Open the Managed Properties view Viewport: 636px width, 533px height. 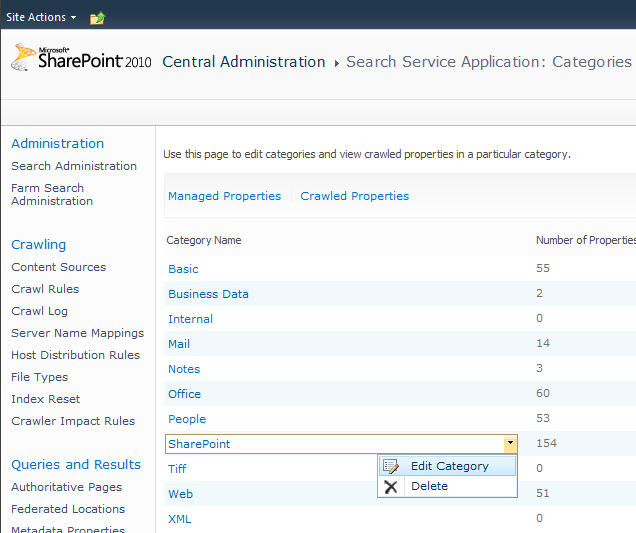point(224,196)
